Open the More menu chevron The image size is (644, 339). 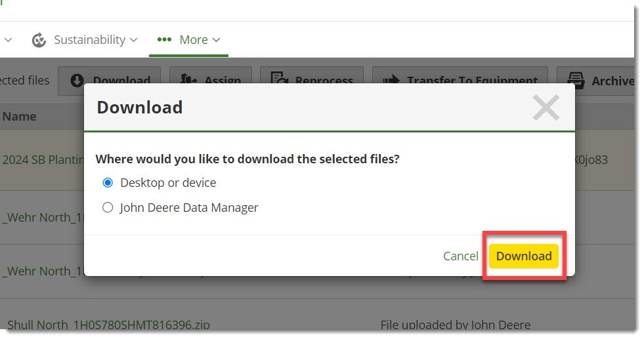(x=216, y=40)
